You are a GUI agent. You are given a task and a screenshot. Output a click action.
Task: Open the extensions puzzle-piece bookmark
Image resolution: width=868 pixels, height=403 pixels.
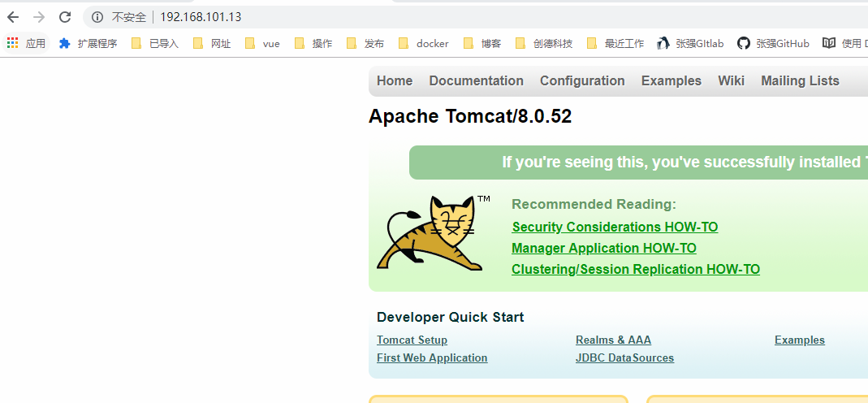(x=65, y=43)
